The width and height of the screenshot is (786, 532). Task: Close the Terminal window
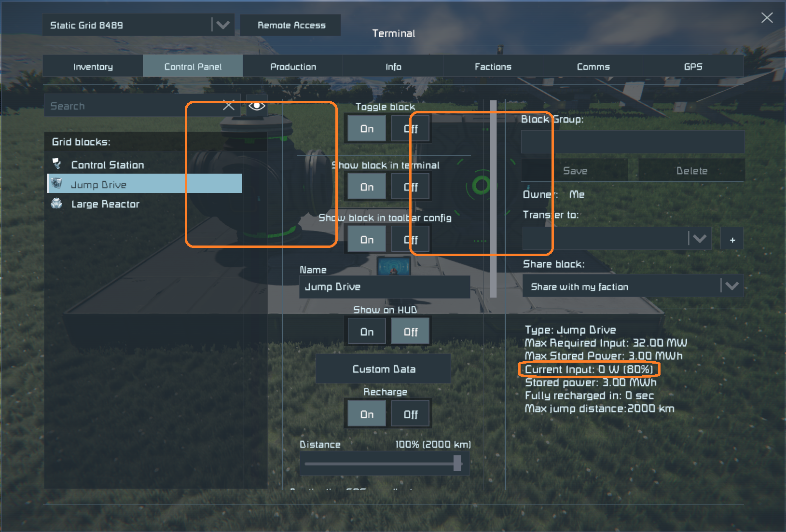tap(767, 18)
